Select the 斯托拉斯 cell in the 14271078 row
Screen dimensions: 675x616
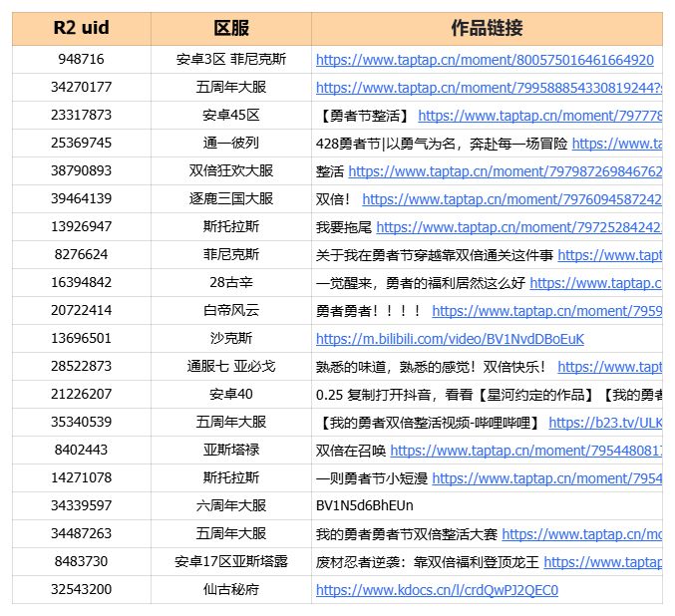(x=231, y=478)
